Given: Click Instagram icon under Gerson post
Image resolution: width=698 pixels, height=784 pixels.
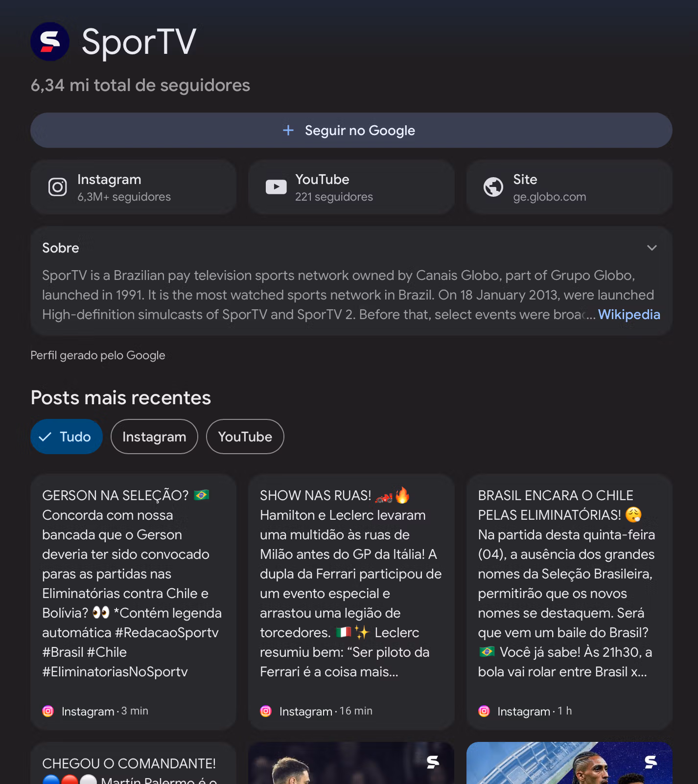Looking at the screenshot, I should pos(48,711).
